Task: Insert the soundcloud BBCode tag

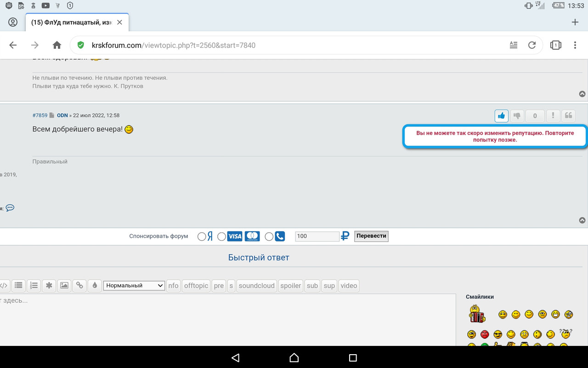Action: click(x=257, y=286)
